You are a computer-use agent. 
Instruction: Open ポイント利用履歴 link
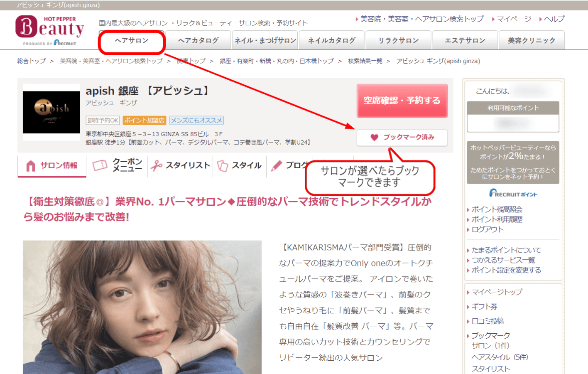497,219
